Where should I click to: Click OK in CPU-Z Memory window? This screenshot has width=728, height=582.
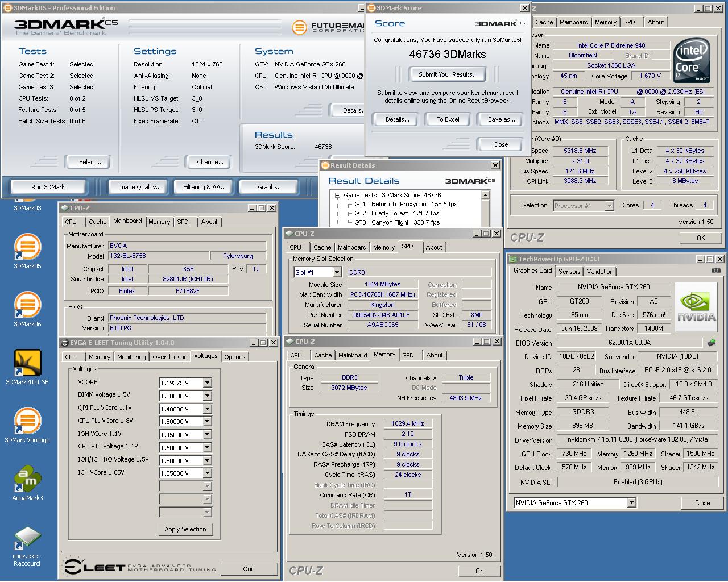[x=479, y=571]
